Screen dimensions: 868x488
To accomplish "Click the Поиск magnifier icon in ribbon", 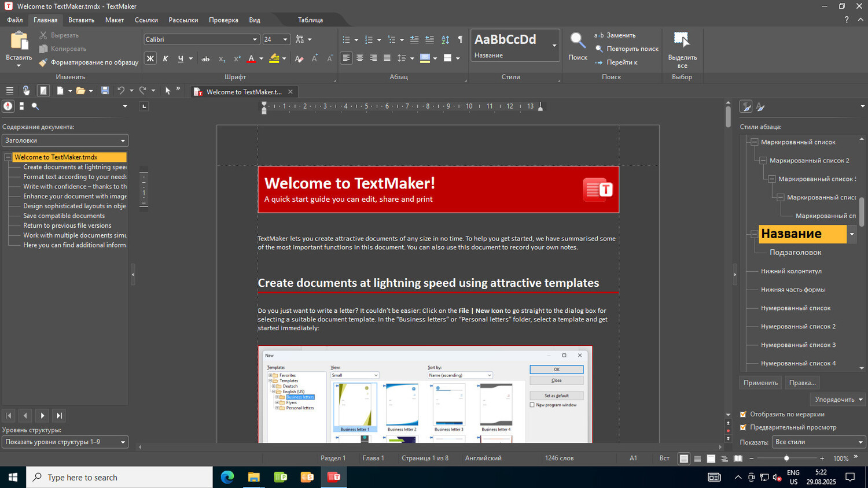I will click(578, 40).
